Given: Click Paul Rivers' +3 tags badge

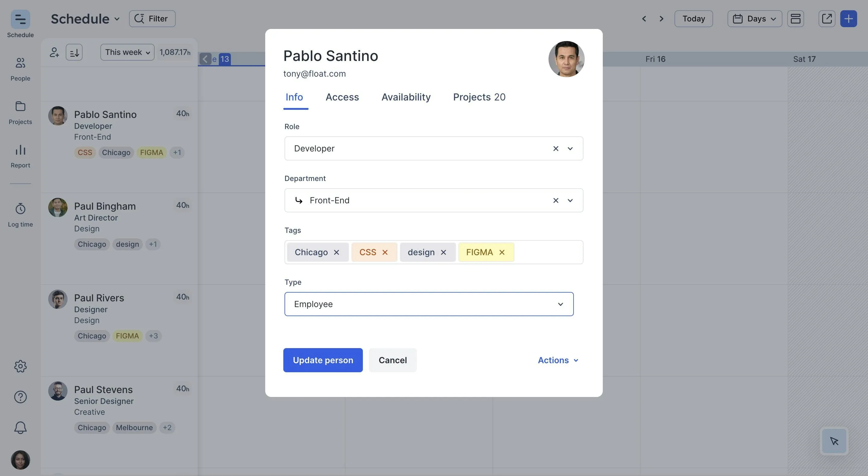Looking at the screenshot, I should pos(153,336).
